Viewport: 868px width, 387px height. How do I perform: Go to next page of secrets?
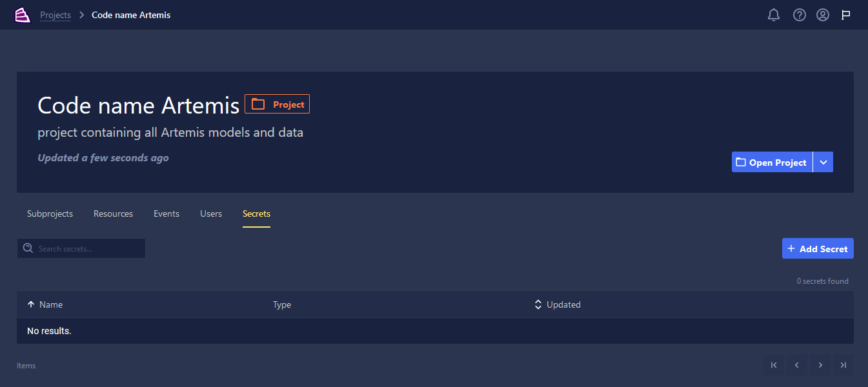820,365
